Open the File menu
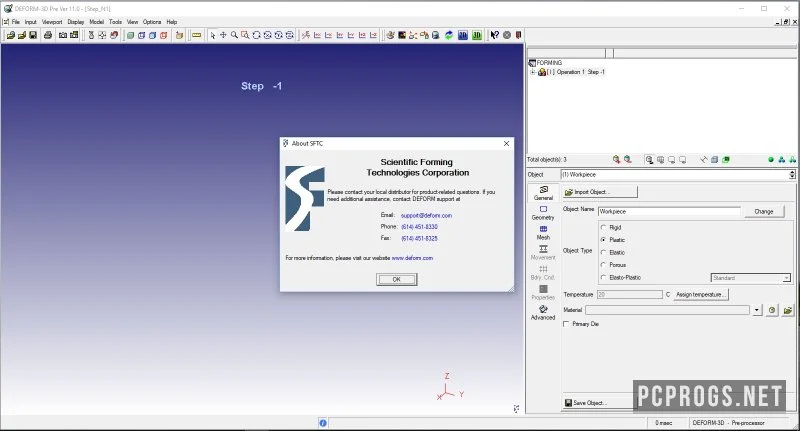This screenshot has height=431, width=800. tap(16, 22)
